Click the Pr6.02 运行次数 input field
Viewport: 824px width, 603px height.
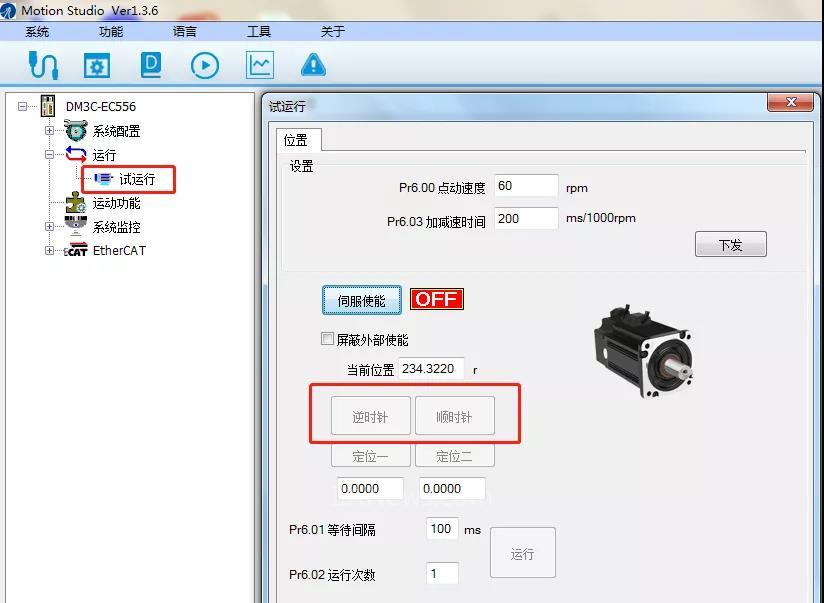tap(442, 573)
